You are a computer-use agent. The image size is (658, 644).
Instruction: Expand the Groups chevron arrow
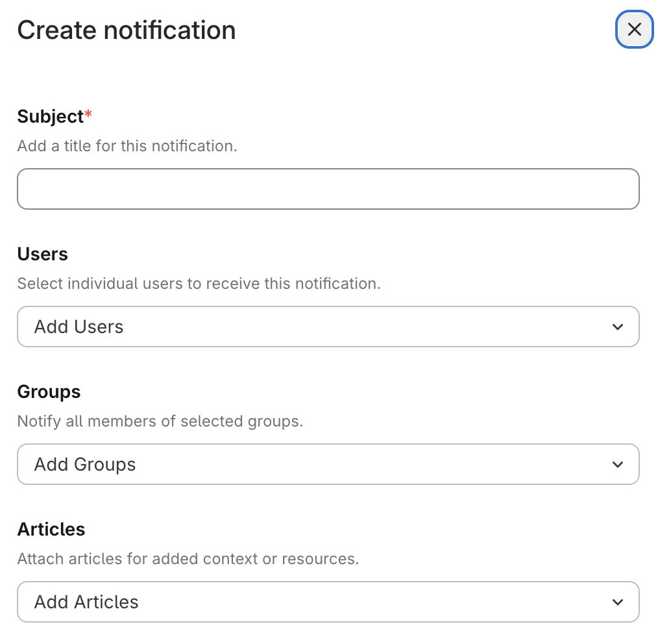[x=618, y=464]
